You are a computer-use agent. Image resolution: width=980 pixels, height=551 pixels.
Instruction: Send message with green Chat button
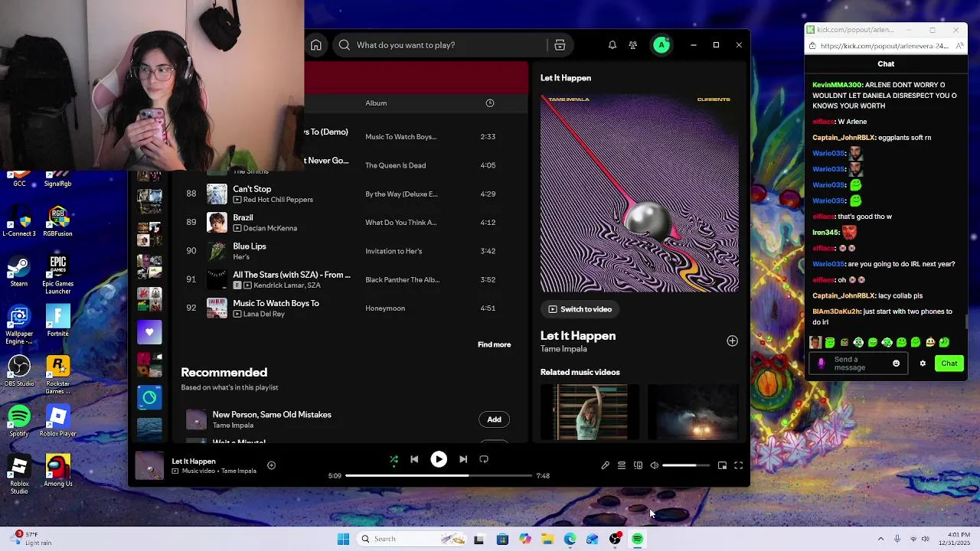pyautogui.click(x=949, y=364)
